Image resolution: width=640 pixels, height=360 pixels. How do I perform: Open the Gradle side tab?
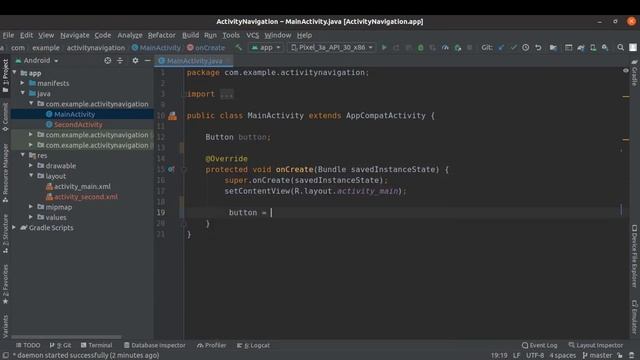click(634, 73)
